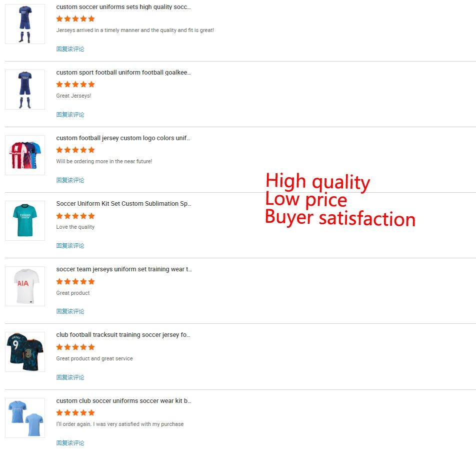Reply to the 'I'll order again' review

click(x=70, y=443)
